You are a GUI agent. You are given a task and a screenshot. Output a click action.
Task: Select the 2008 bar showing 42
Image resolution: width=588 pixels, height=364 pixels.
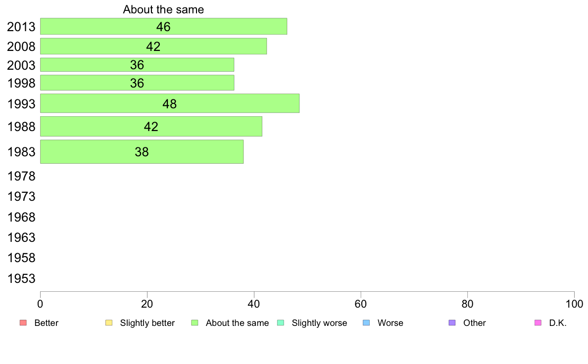[153, 46]
